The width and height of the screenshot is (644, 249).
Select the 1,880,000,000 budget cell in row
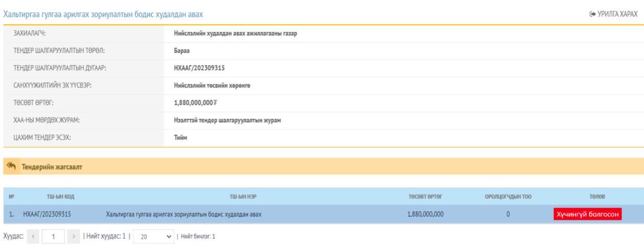coord(425,214)
